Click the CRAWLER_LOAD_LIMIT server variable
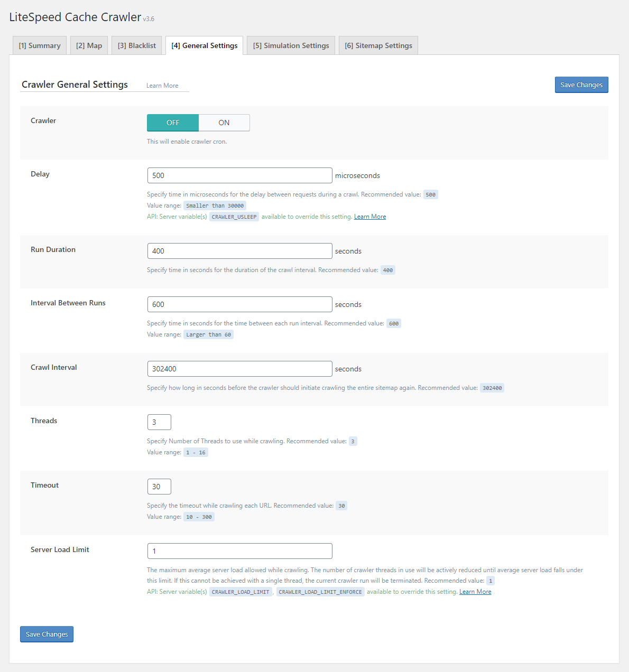 pos(240,592)
